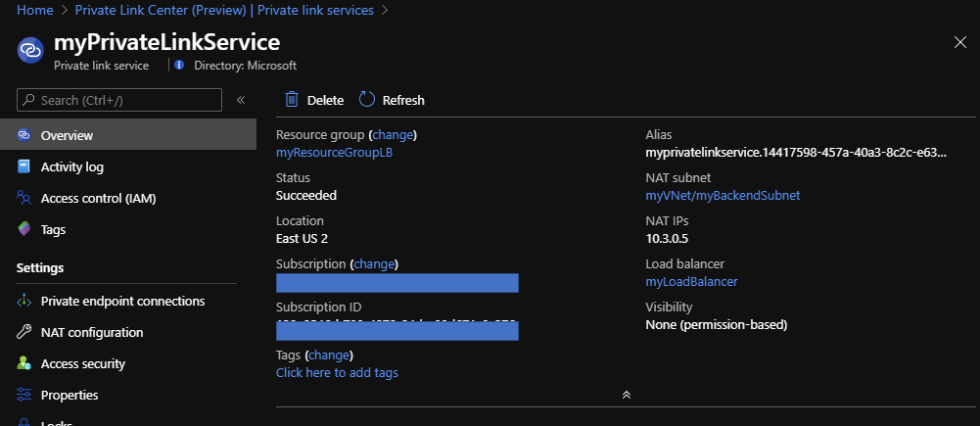Click the East US 2 location value
Viewport: 980px width, 426px height.
pyautogui.click(x=302, y=238)
